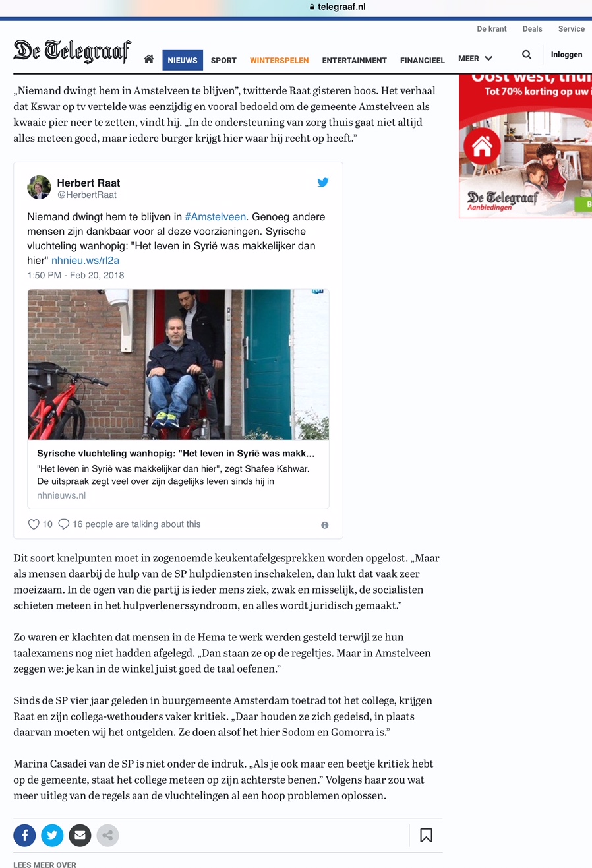Open tweet info icon

[324, 525]
